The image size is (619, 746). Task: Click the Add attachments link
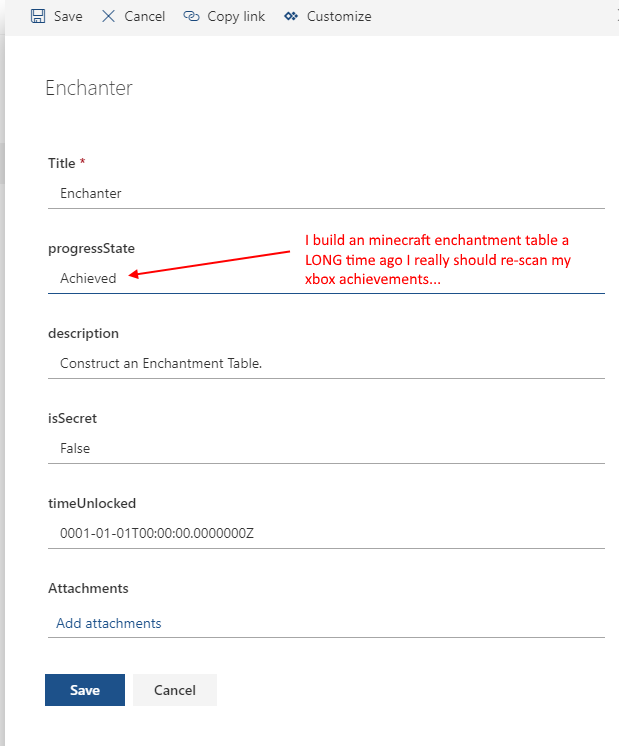108,623
